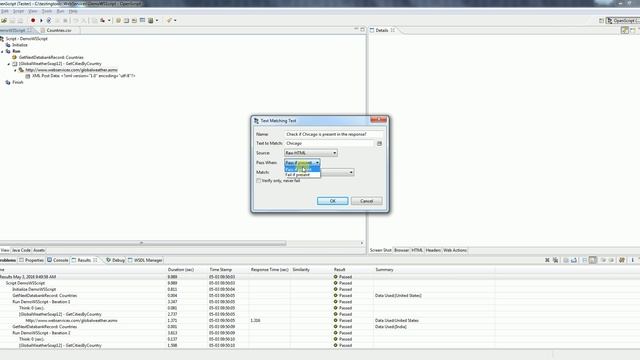This screenshot has height=360, width=640.
Task: Click the wand icon at toolbar end
Action: click(169, 20)
